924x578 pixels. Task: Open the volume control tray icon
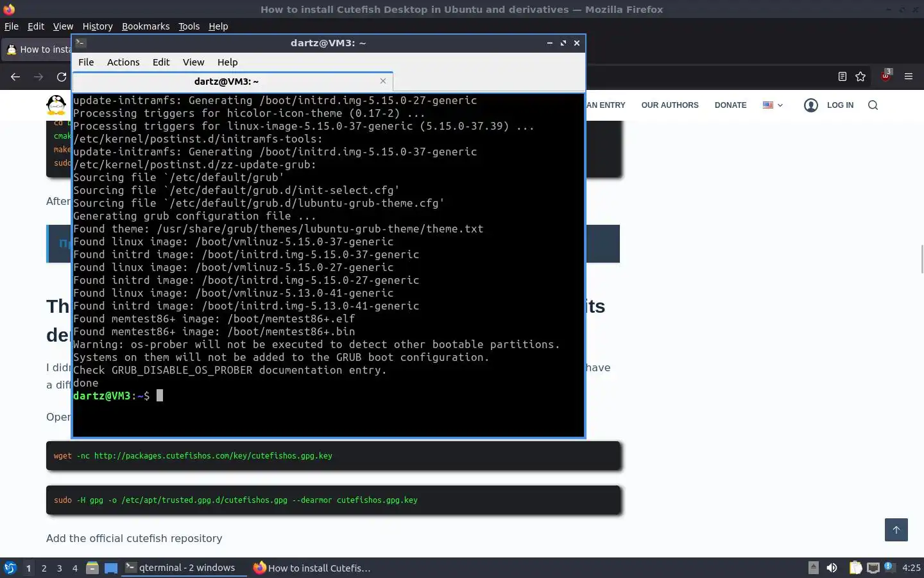832,568
